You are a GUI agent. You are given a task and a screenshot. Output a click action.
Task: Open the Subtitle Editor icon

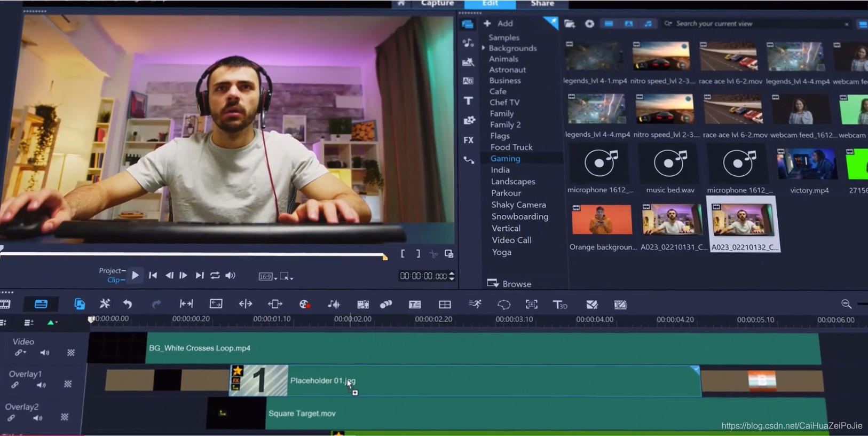click(415, 305)
